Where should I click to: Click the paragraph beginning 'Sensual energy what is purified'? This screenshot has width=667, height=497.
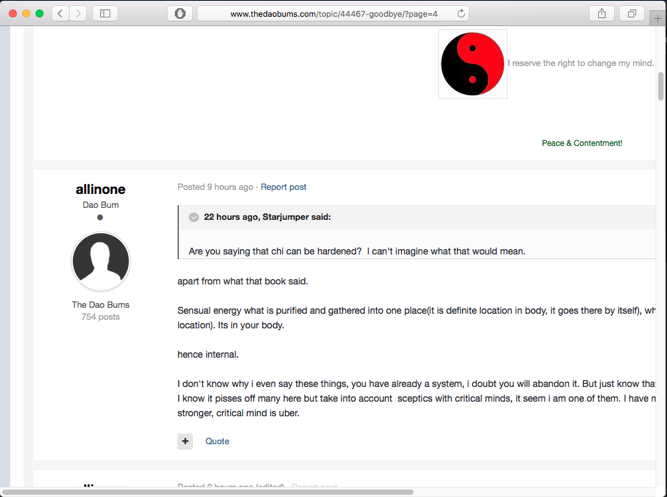pos(416,318)
